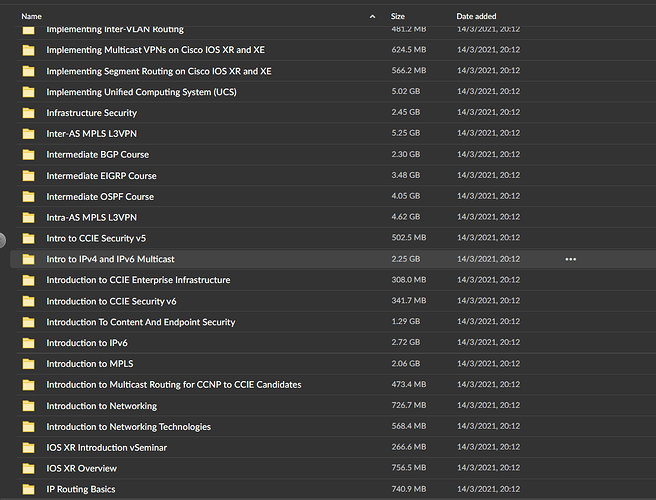
Task: Click the 308.0 MB size value
Action: (409, 279)
